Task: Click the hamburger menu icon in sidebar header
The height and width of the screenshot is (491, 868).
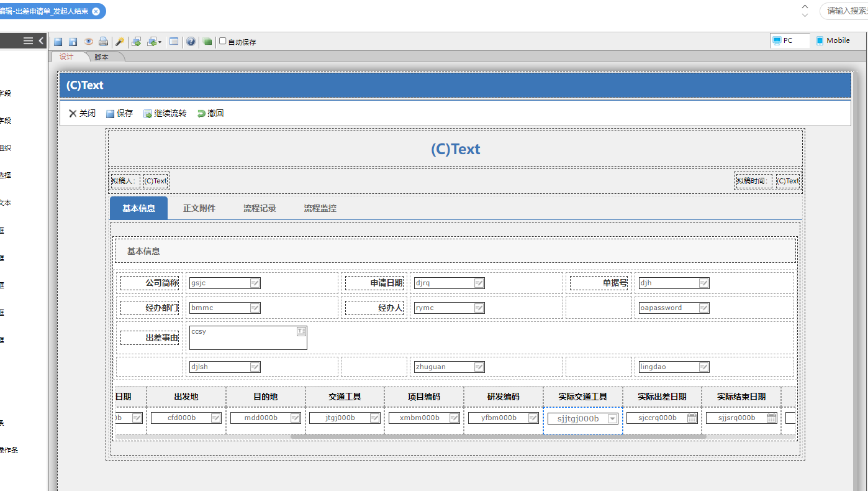Action: point(28,40)
